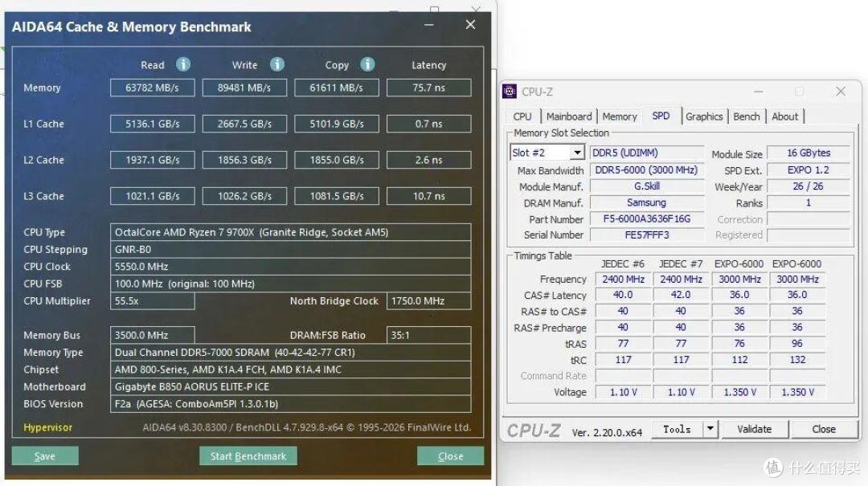Click the Close button in CPU-Z footer

tap(824, 428)
